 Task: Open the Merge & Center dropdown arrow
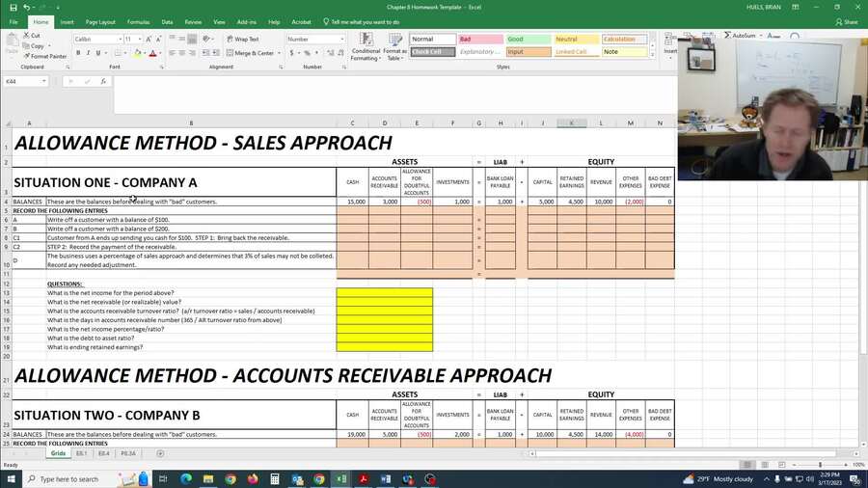(x=280, y=53)
